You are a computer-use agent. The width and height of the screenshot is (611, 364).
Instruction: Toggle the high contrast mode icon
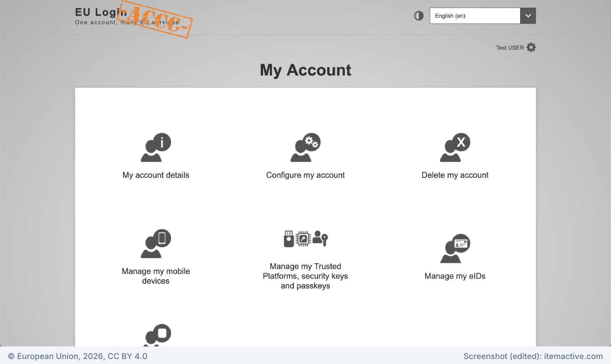(x=419, y=16)
